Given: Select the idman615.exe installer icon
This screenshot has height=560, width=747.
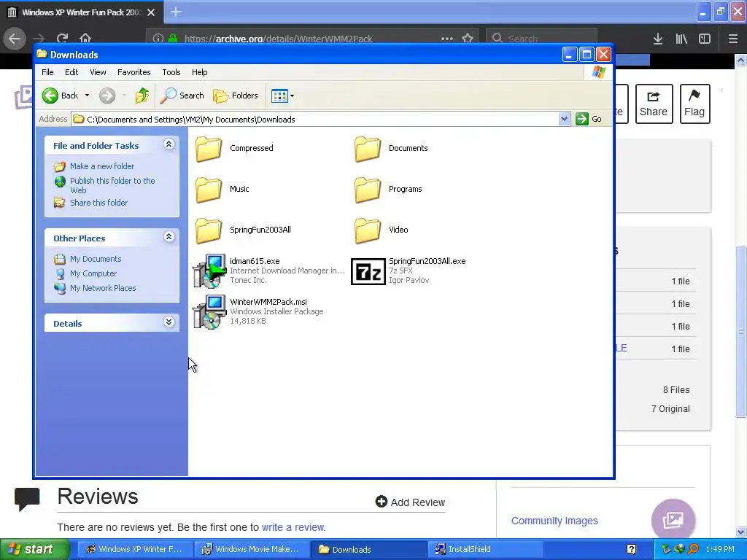Looking at the screenshot, I should [x=209, y=271].
